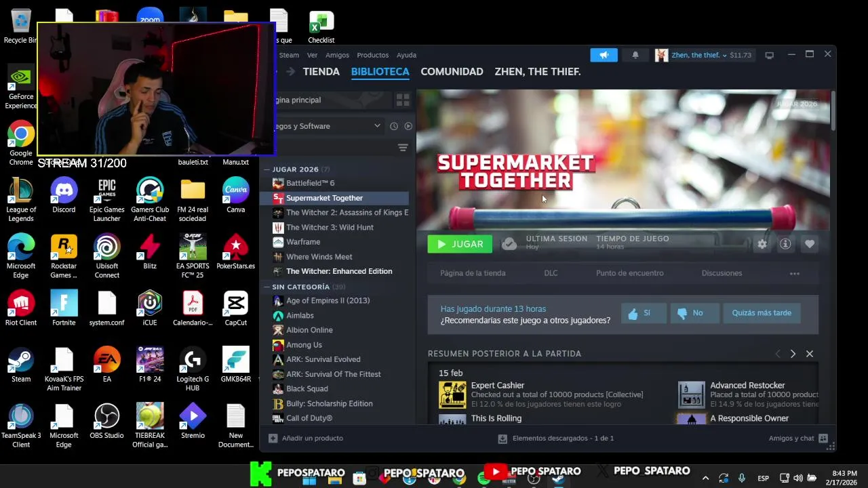Open Blitz desktop shortcut
This screenshot has height=488, width=868.
pyautogui.click(x=150, y=251)
